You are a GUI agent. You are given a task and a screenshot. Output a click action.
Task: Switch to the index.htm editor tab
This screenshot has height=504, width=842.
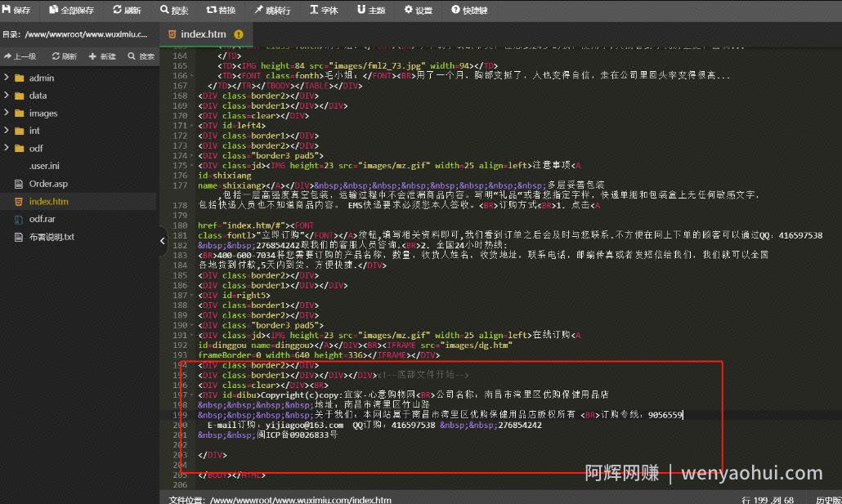coord(203,33)
